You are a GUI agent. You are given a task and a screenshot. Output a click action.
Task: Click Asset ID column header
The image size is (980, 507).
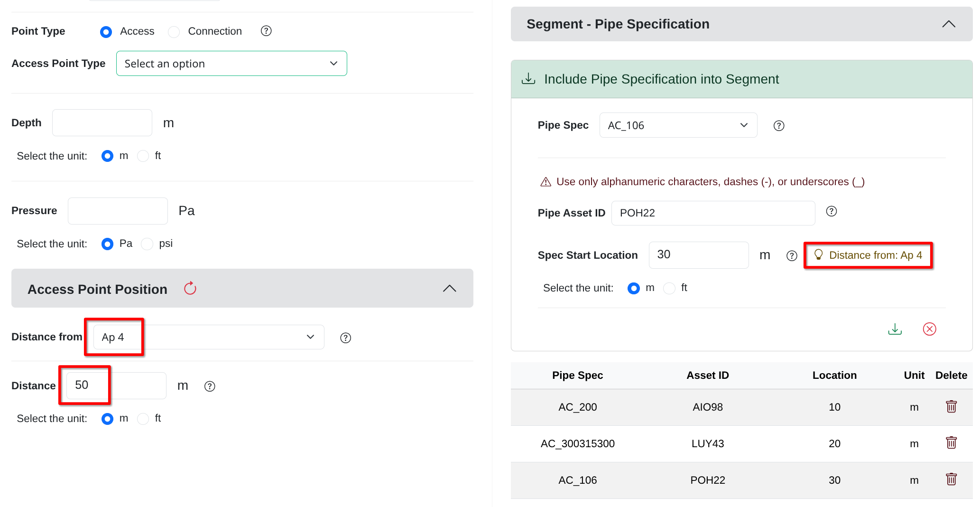708,376
